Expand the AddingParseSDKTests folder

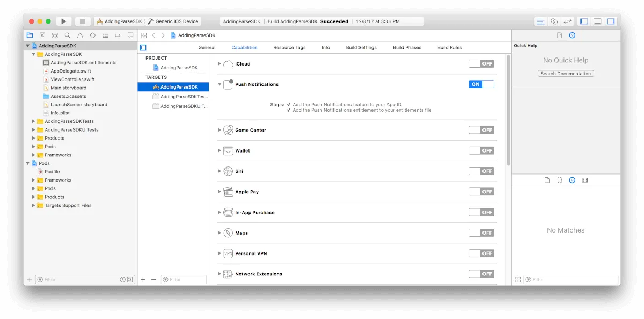coord(34,121)
